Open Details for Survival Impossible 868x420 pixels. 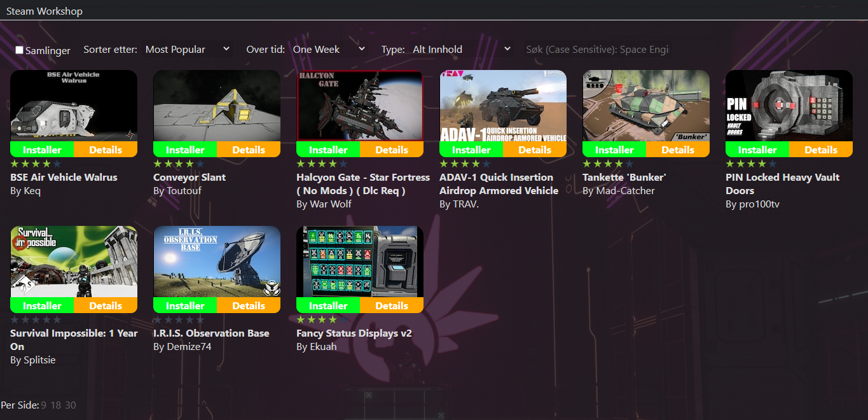(106, 305)
